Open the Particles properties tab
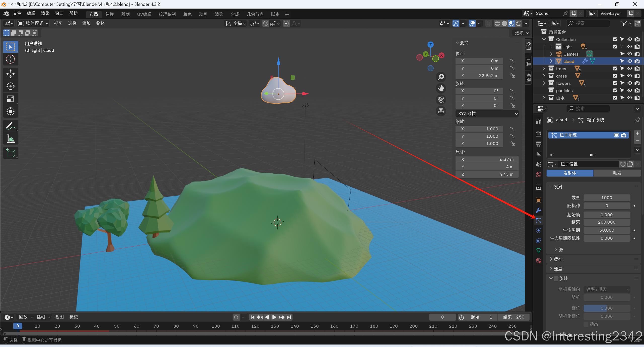The width and height of the screenshot is (644, 347). click(539, 221)
